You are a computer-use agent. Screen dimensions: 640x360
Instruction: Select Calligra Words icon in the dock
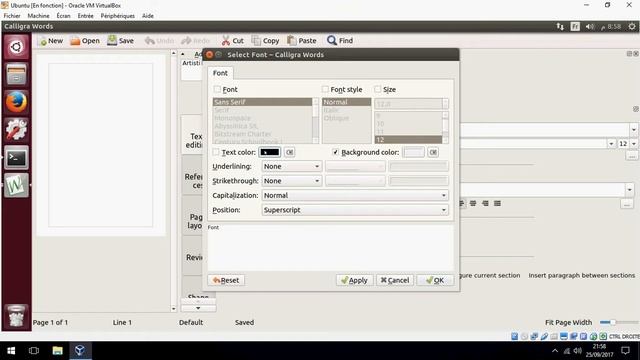tap(16, 185)
